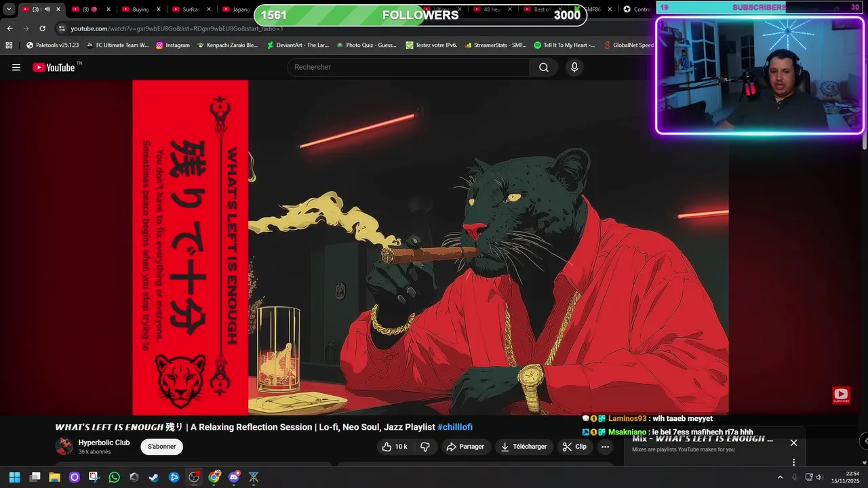868x488 pixels.
Task: Open Photo Quiz - Guess... bookmark
Action: coord(366,45)
